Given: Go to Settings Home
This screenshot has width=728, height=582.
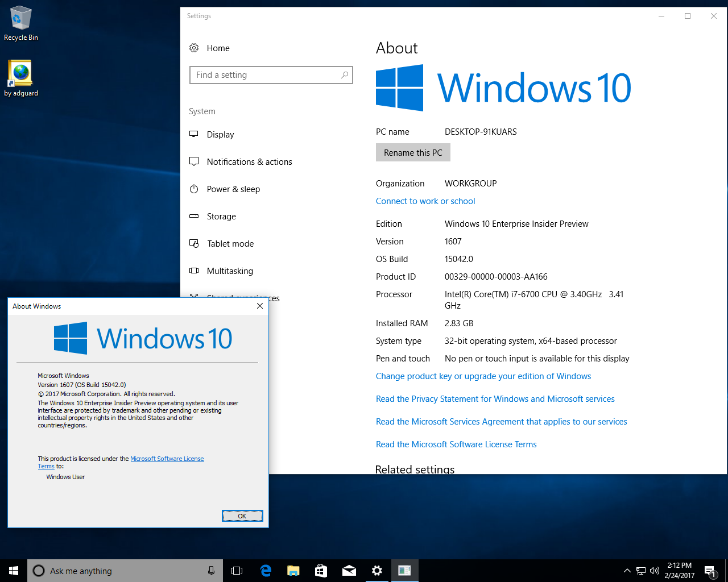Looking at the screenshot, I should point(218,48).
